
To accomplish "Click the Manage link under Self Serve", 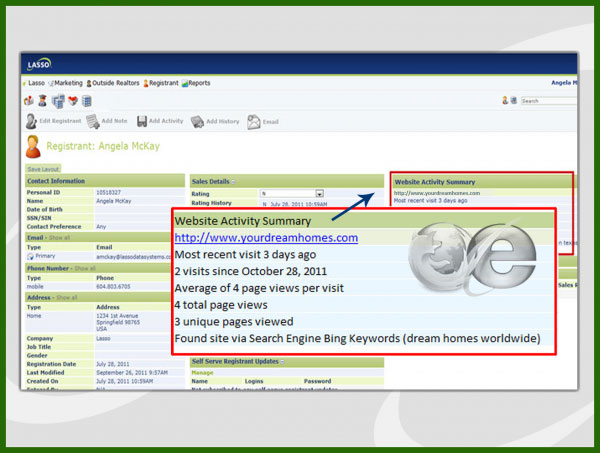I will pos(202,373).
